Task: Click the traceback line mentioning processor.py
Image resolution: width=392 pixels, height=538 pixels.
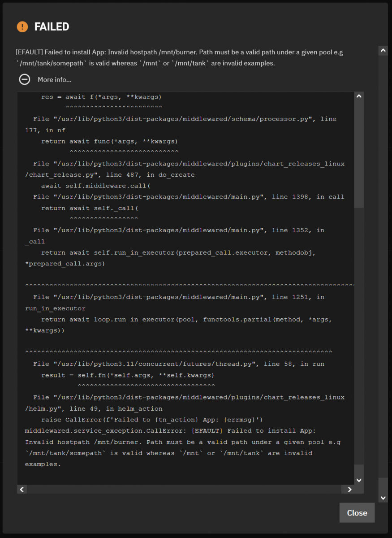Action: pyautogui.click(x=185, y=119)
